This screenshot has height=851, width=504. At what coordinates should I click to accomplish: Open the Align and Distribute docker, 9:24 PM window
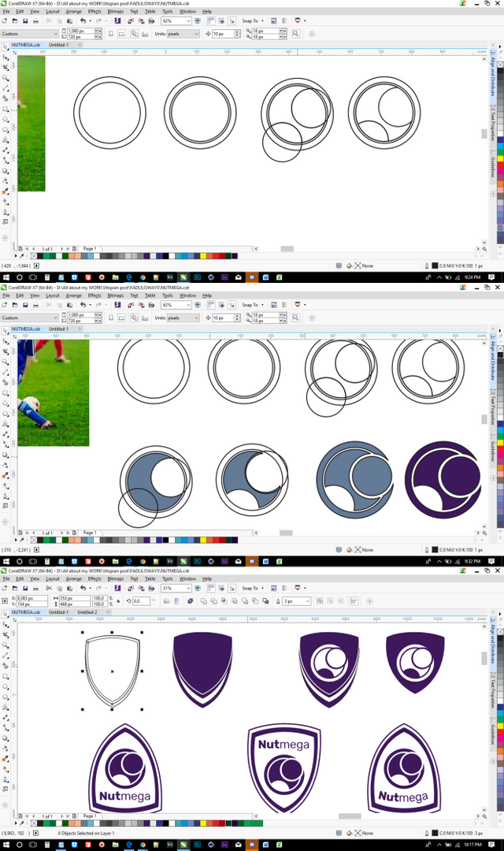coord(493,76)
